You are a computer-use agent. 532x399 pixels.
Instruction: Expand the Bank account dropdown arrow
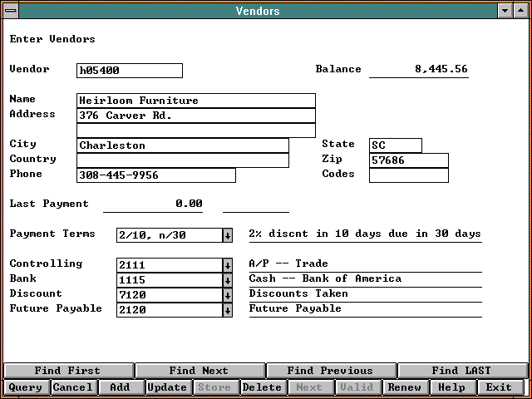pos(227,280)
